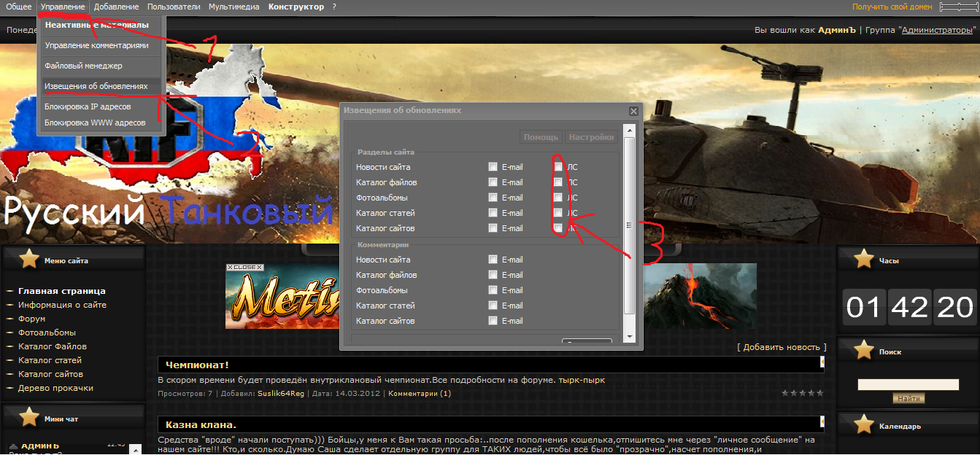
Task: Open the Конструктор menu
Action: click(296, 7)
